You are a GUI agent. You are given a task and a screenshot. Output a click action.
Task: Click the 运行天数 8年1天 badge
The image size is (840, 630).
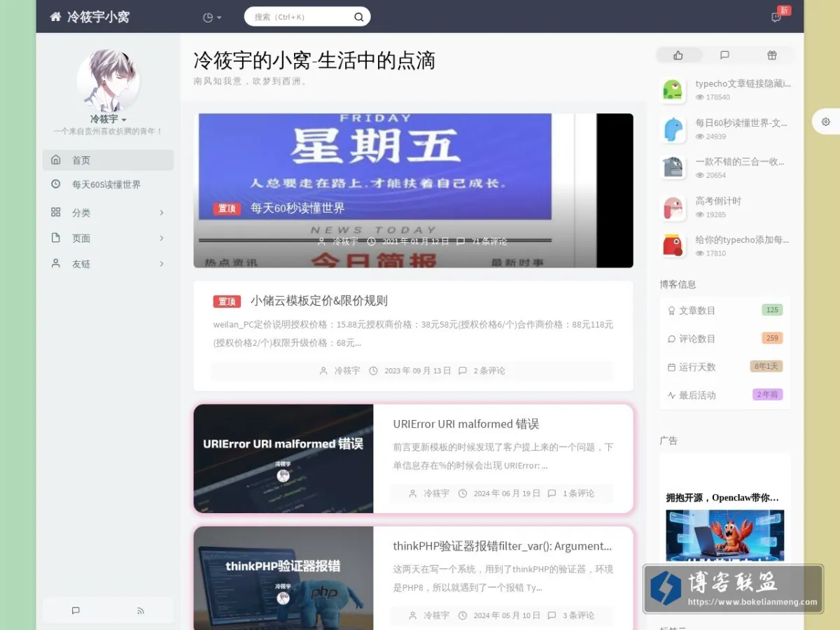tap(766, 366)
